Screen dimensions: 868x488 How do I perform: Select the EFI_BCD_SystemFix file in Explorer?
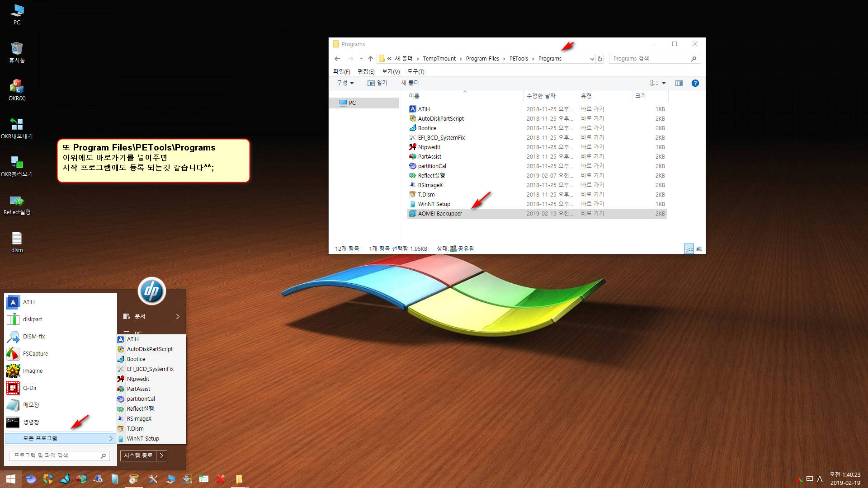click(537, 138)
